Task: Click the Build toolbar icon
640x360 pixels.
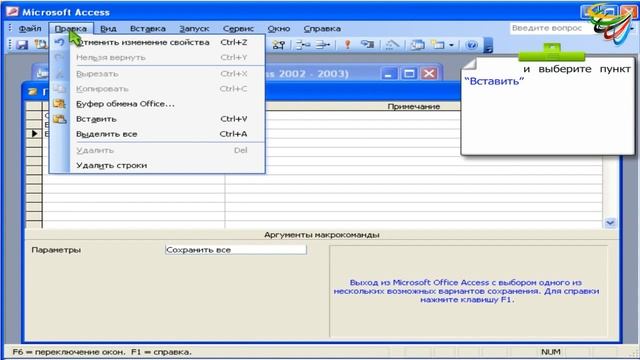Action: [392, 44]
